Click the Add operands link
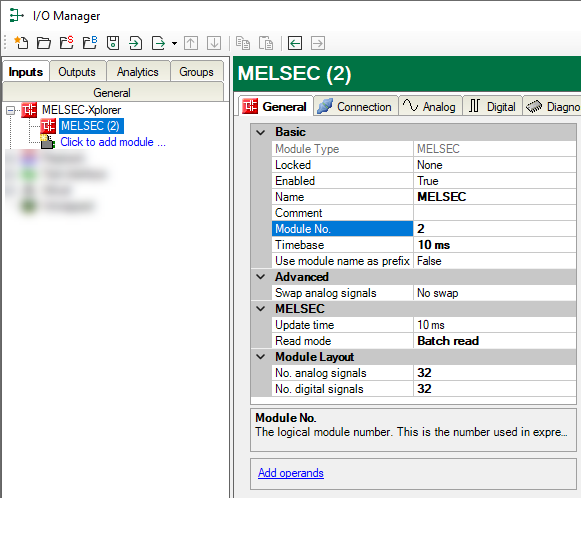581x552 pixels. point(290,473)
